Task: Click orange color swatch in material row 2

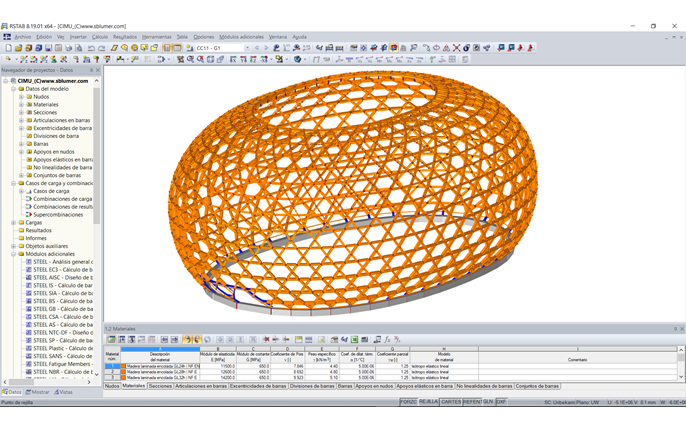Action: (x=124, y=372)
